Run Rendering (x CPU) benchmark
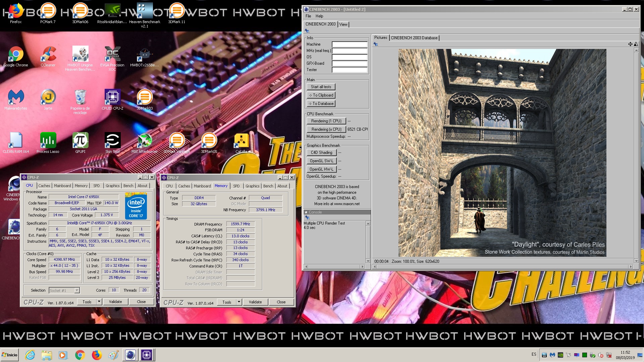 tap(326, 129)
